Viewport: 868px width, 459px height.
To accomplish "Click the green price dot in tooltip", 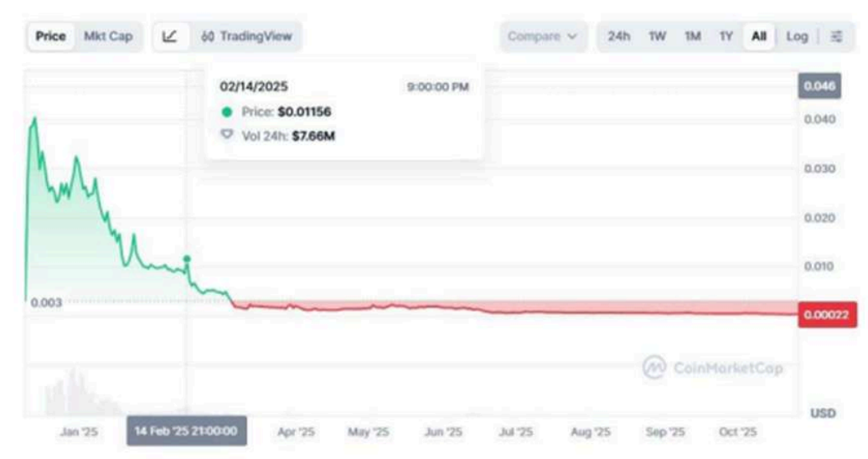I will (x=226, y=111).
